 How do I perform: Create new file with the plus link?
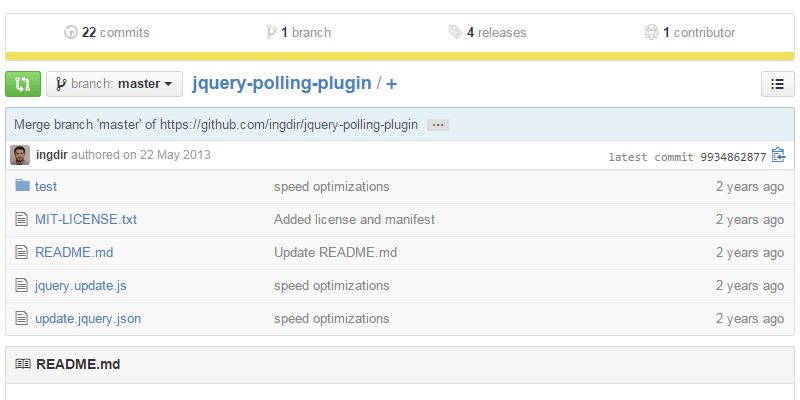[x=392, y=84]
